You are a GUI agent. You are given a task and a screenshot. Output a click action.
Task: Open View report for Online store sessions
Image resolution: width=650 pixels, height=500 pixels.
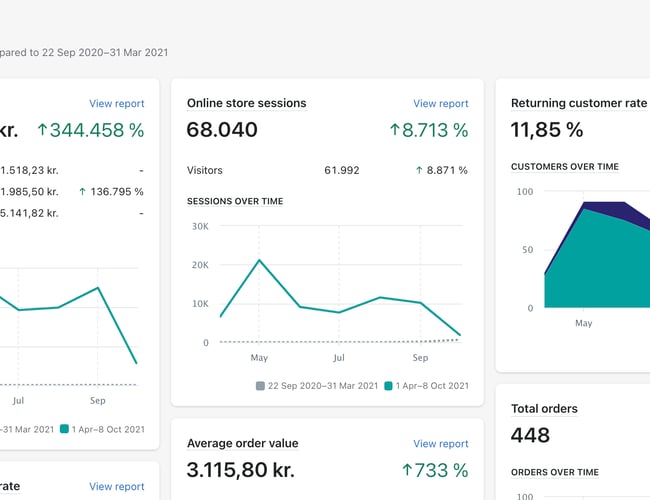pyautogui.click(x=440, y=103)
